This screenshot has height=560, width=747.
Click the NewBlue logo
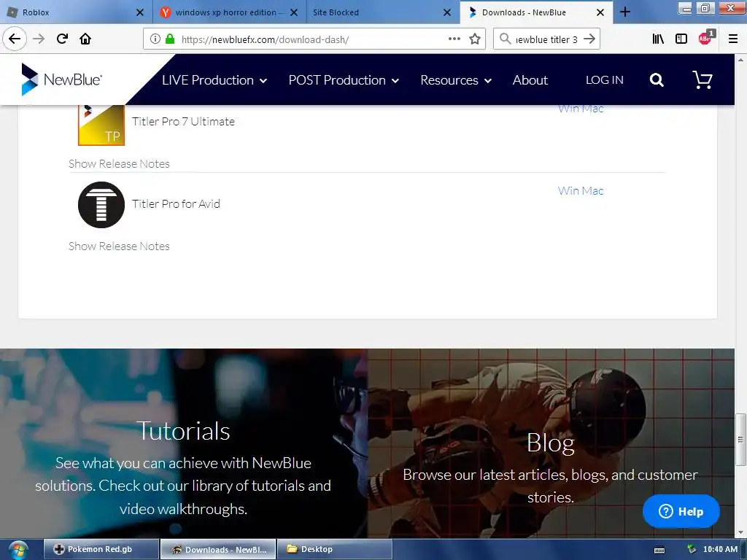(x=61, y=79)
